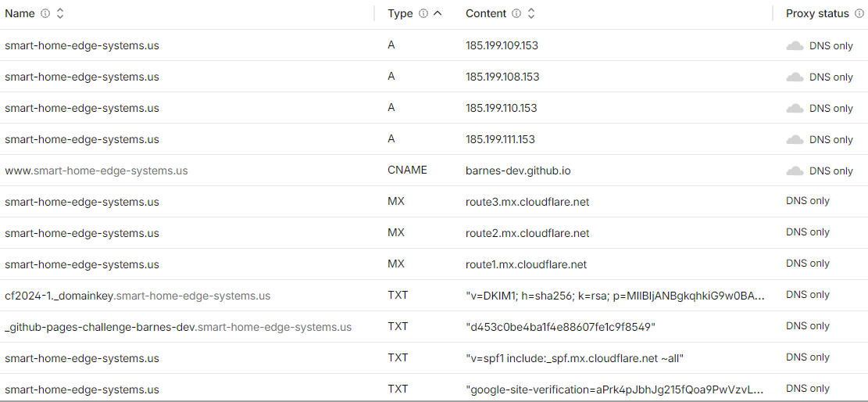Viewport: 868px width, 402px height.
Task: Select the Proxy status column header
Action: [817, 14]
